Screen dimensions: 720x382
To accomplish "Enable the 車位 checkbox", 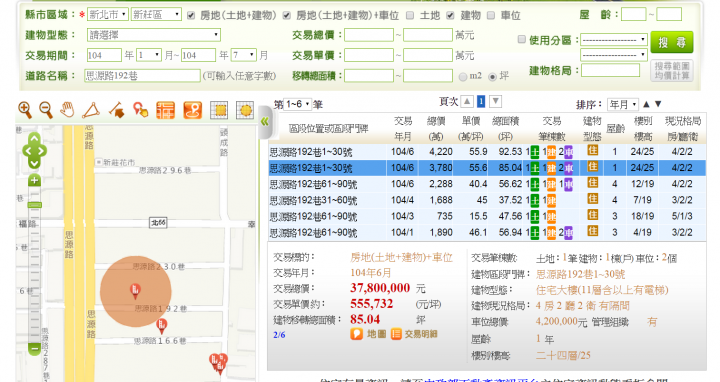I will [491, 16].
